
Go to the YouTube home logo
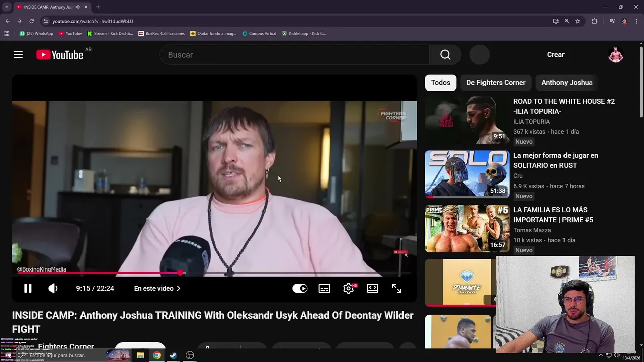coord(60,55)
